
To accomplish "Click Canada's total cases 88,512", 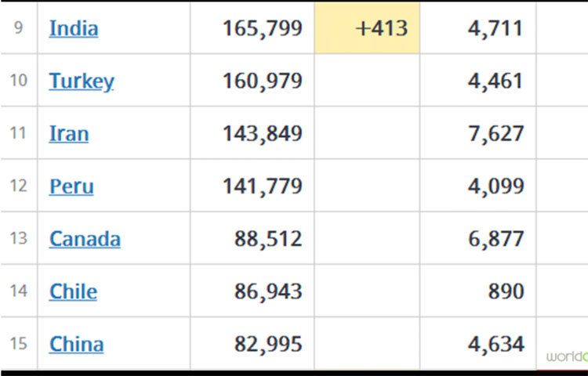I will [x=268, y=239].
